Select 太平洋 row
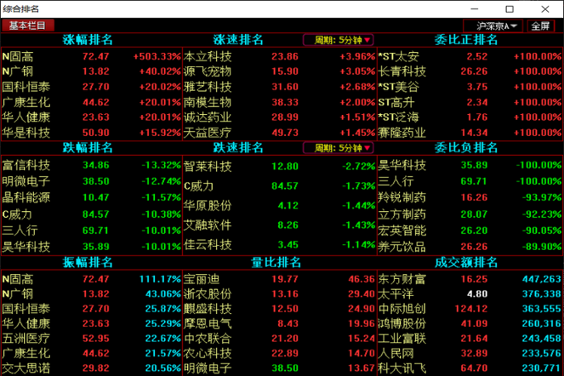This screenshot has width=564, height=376. (470, 294)
